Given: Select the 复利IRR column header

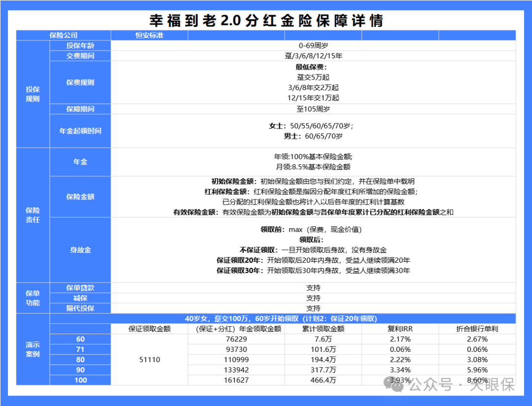Looking at the screenshot, I should tap(399, 329).
